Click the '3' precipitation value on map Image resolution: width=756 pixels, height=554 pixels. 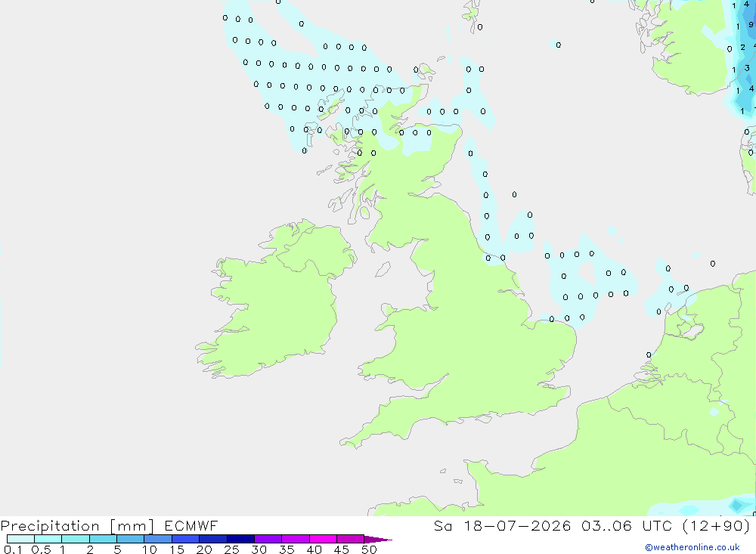pyautogui.click(x=747, y=68)
